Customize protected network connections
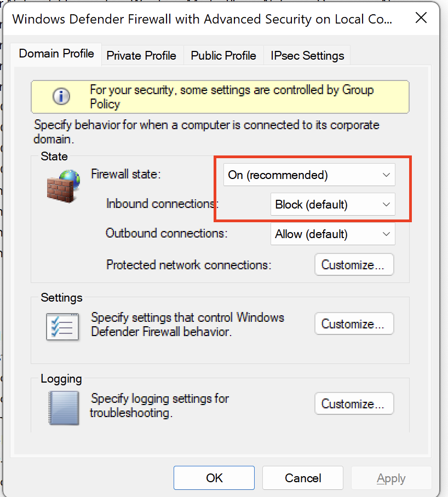The image size is (448, 497). (x=354, y=264)
